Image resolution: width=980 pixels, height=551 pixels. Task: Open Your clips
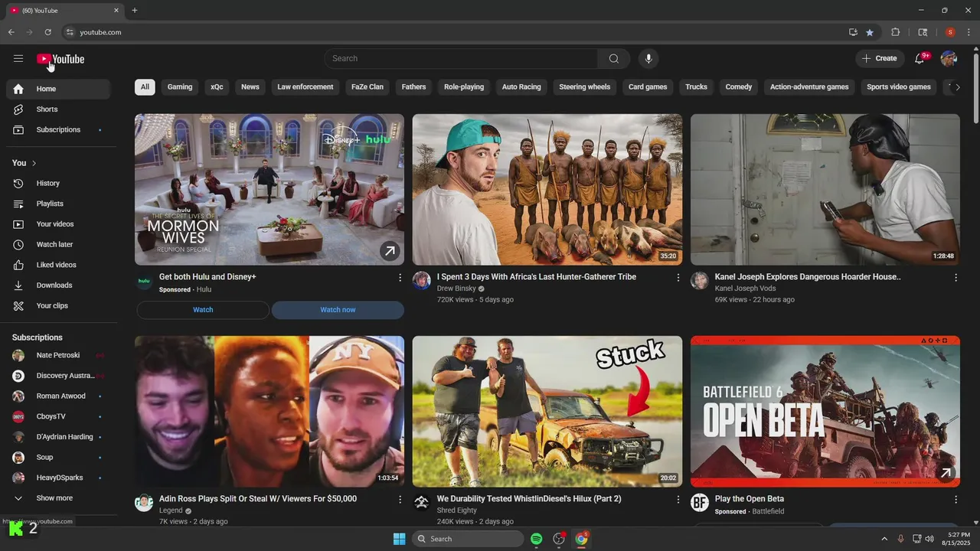click(58, 306)
